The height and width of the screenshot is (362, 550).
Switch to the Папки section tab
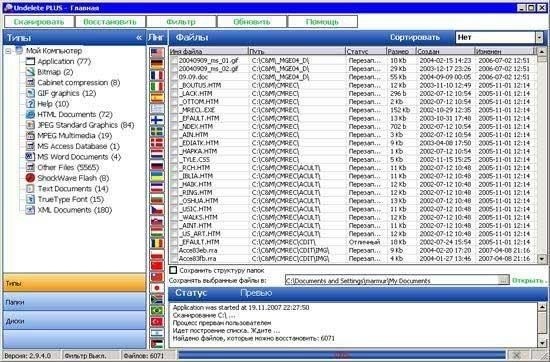coord(74,302)
